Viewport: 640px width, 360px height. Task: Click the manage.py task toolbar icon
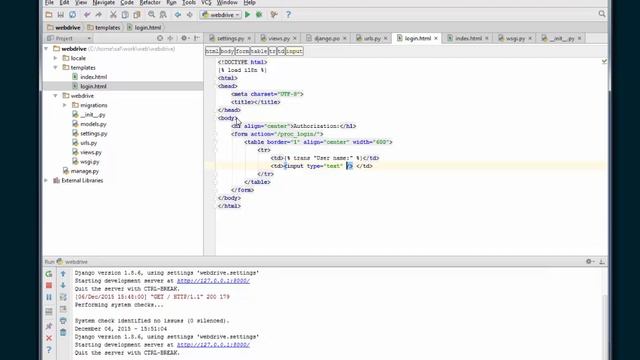[x=274, y=15]
